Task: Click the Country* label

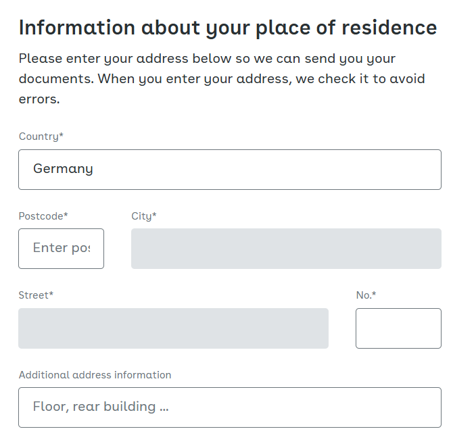Action: [41, 136]
